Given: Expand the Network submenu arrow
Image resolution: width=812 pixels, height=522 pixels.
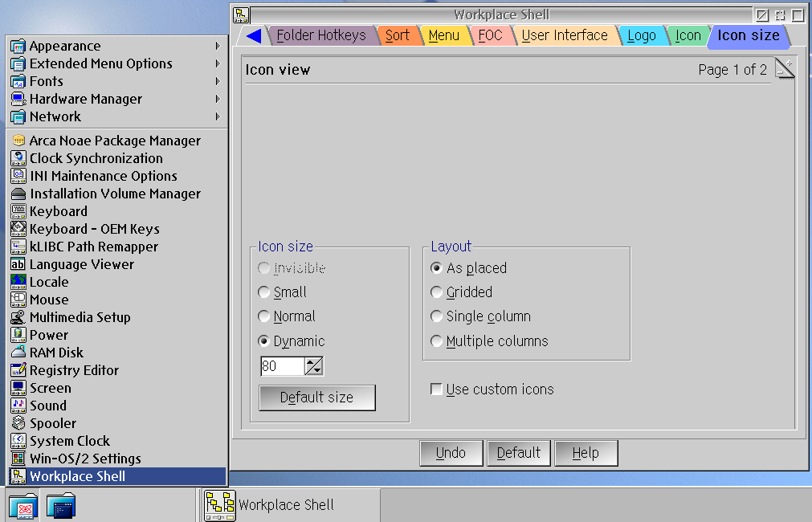Looking at the screenshot, I should pos(218,116).
